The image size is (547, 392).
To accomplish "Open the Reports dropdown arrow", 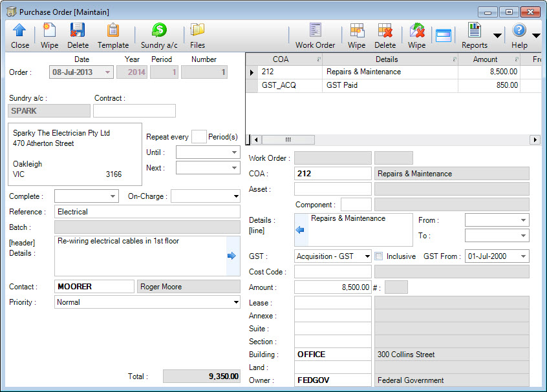I will [497, 36].
